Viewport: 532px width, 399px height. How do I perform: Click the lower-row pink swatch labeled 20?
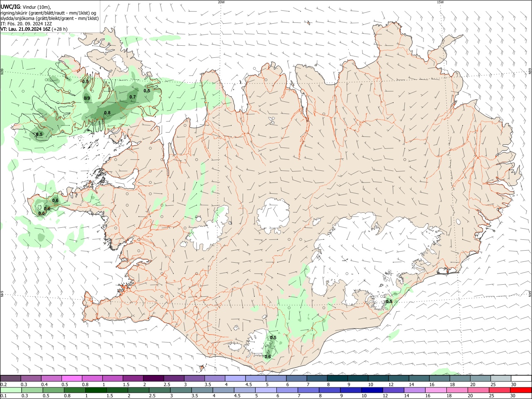click(x=479, y=390)
